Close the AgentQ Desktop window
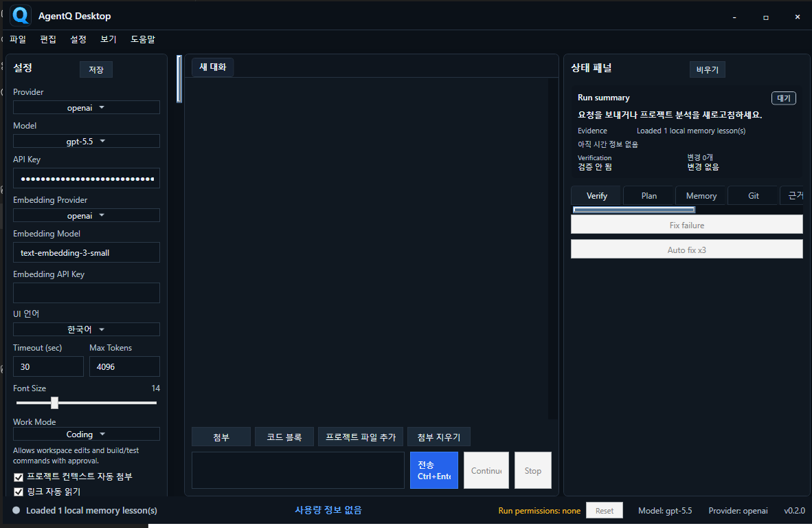 point(798,17)
